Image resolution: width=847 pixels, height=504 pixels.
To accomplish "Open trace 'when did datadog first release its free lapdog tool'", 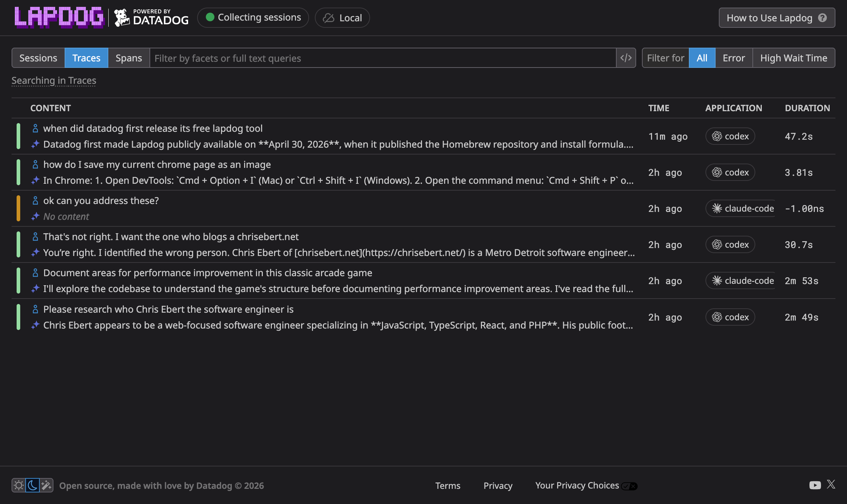I will point(423,136).
